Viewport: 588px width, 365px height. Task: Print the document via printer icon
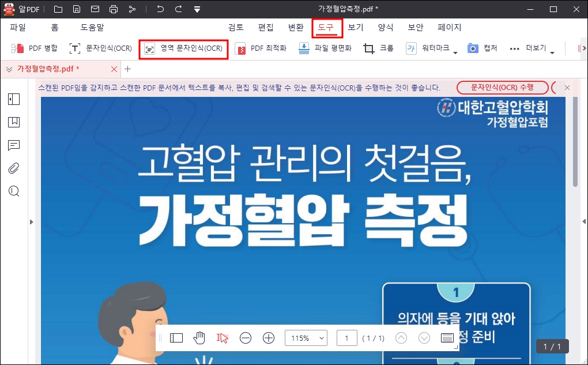click(x=113, y=9)
